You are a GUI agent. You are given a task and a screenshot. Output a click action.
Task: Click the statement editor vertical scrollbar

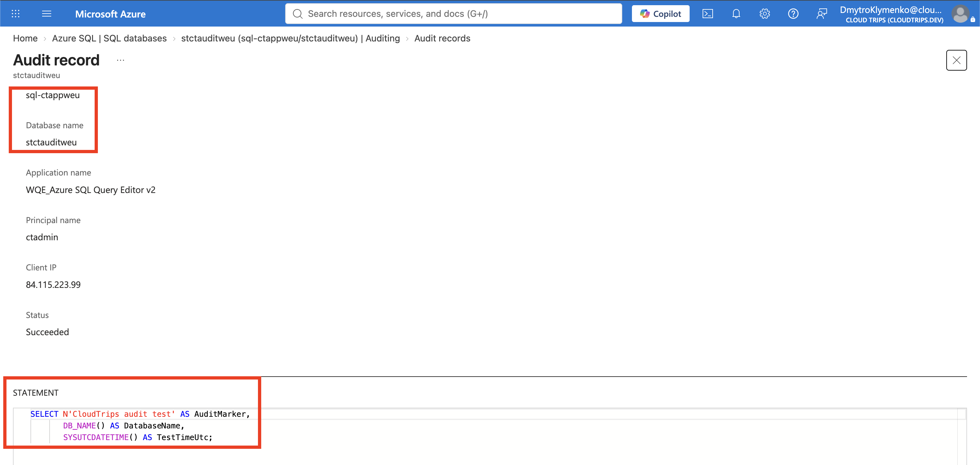pos(962,437)
